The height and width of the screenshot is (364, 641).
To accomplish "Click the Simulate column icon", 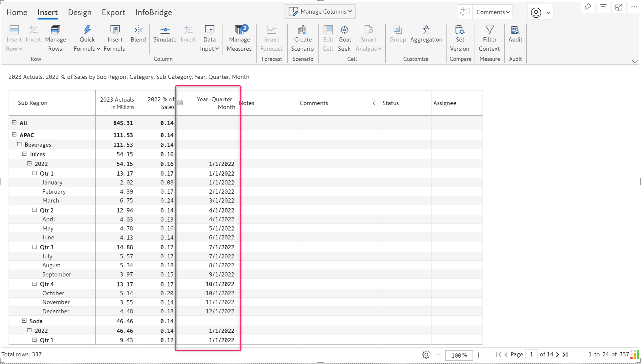I will (x=165, y=30).
